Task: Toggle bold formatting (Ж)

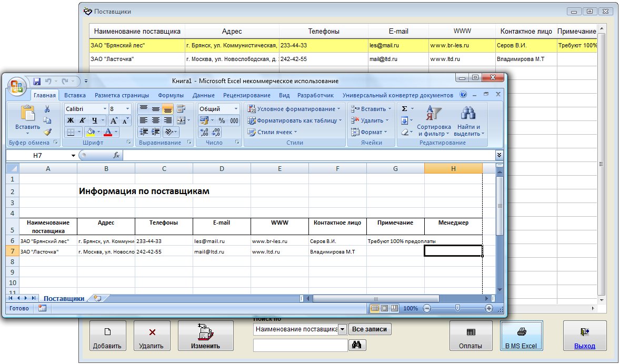Action: point(71,120)
